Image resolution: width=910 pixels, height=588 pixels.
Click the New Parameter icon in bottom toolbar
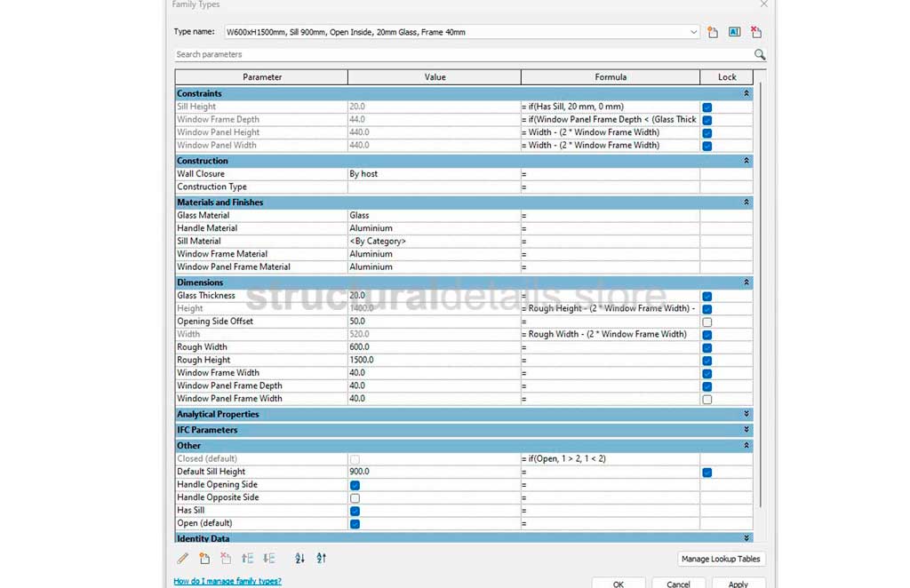(204, 559)
